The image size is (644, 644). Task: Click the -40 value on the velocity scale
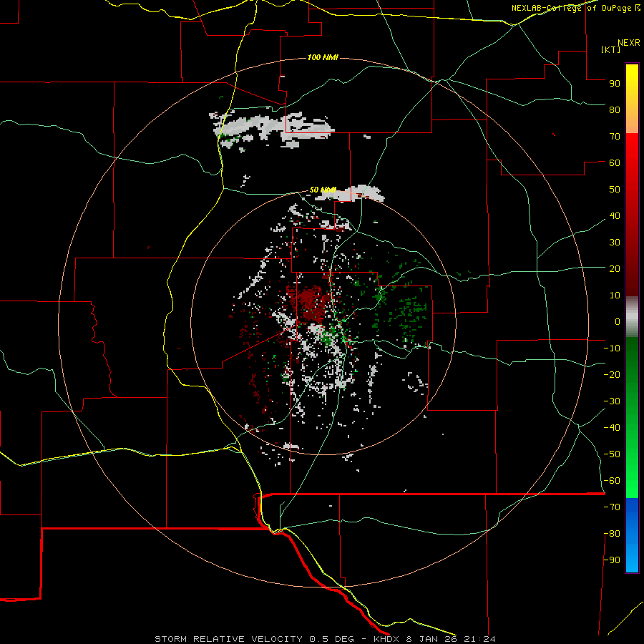(x=612, y=428)
